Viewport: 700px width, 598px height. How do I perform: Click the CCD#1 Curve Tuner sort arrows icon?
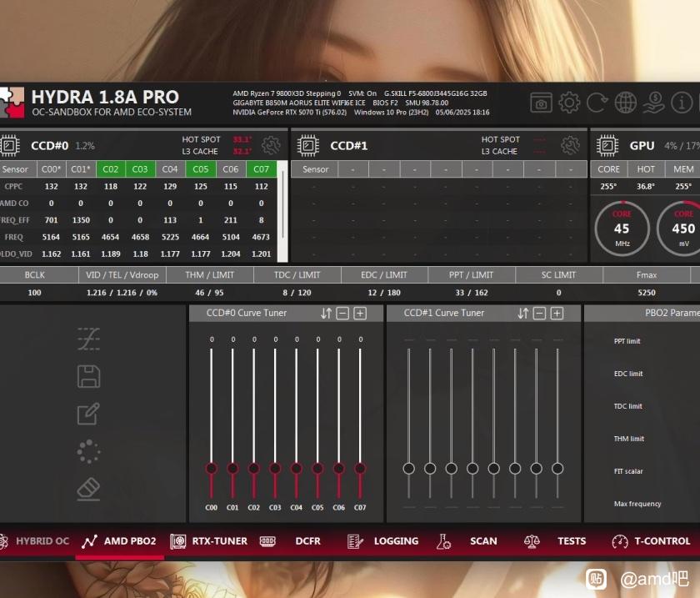click(x=523, y=314)
